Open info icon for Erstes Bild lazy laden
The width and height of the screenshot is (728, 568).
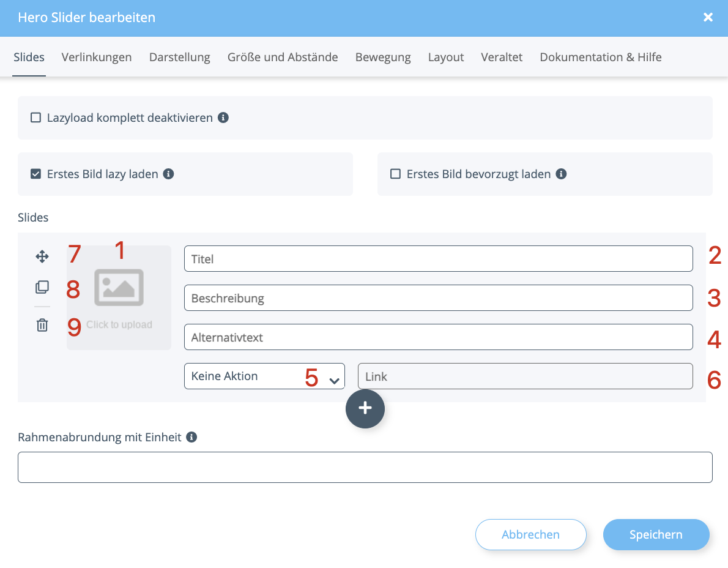click(x=168, y=174)
